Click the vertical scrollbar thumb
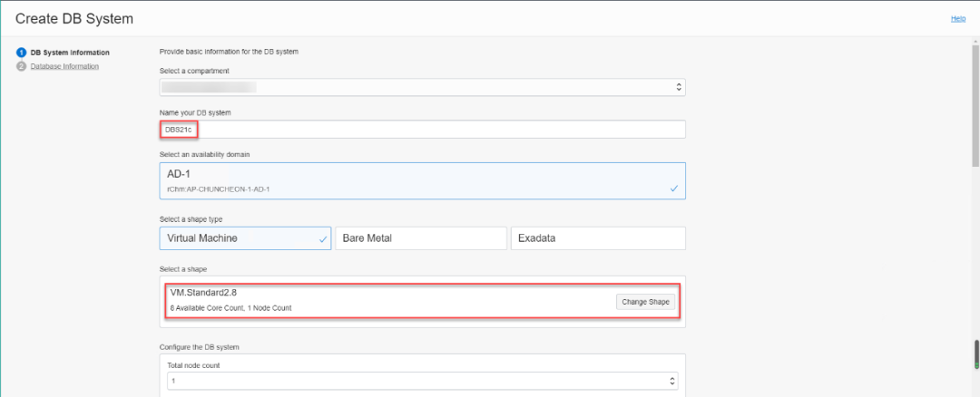The height and width of the screenshot is (397, 980). 975,100
